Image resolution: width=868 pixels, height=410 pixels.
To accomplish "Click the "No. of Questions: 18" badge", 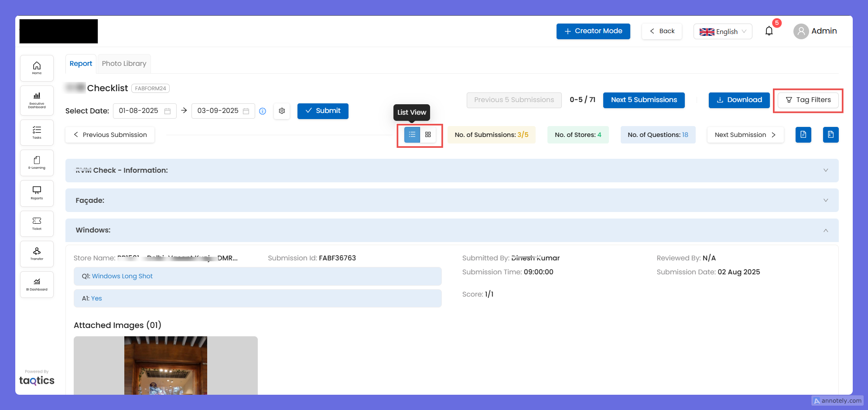I will click(x=658, y=135).
